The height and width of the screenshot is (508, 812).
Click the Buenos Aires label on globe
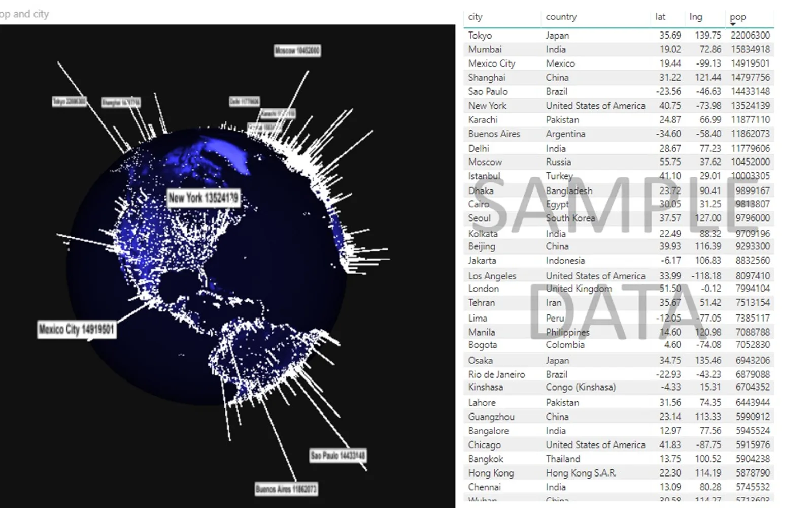click(286, 489)
